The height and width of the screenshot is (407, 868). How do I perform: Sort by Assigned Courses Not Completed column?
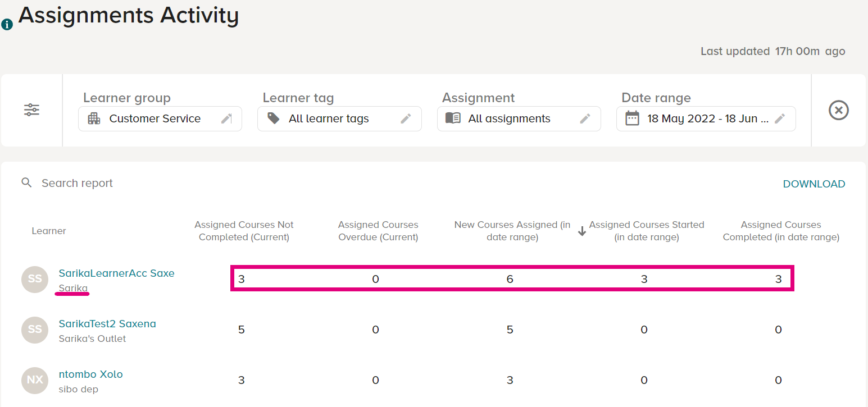[244, 231]
